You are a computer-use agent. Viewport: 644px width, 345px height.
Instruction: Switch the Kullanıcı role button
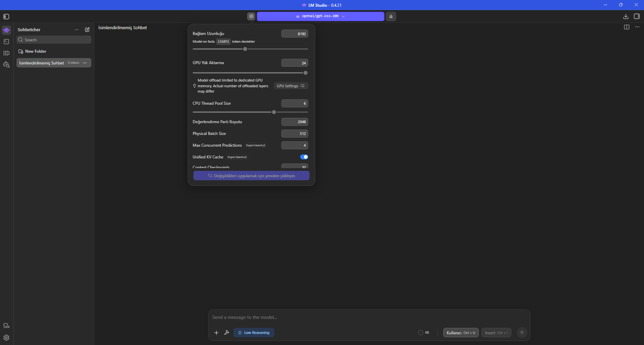click(461, 333)
